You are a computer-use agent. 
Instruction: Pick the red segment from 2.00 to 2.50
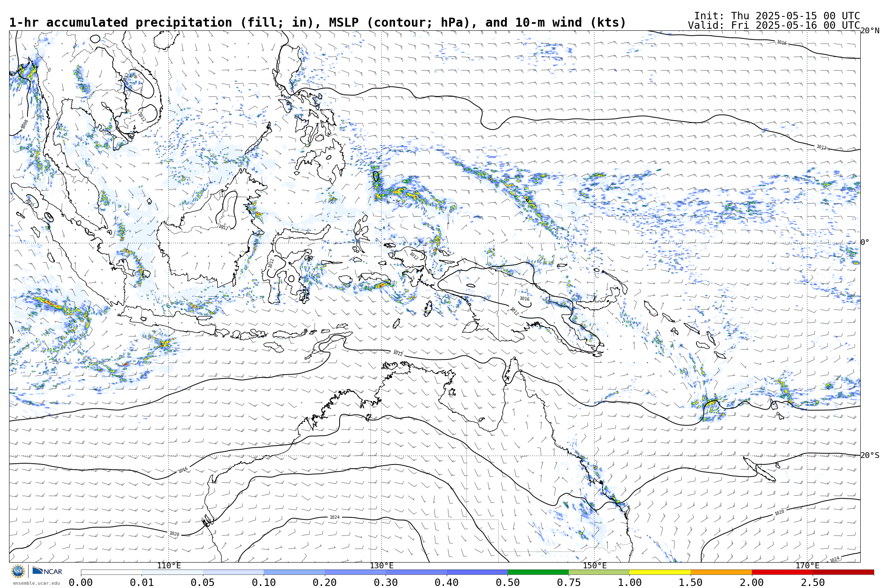click(x=782, y=572)
